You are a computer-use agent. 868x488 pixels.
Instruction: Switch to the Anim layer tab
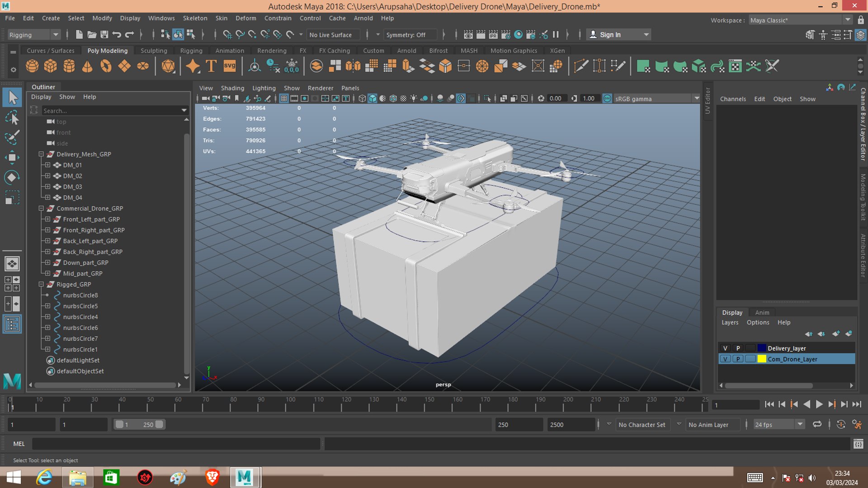[x=762, y=312]
